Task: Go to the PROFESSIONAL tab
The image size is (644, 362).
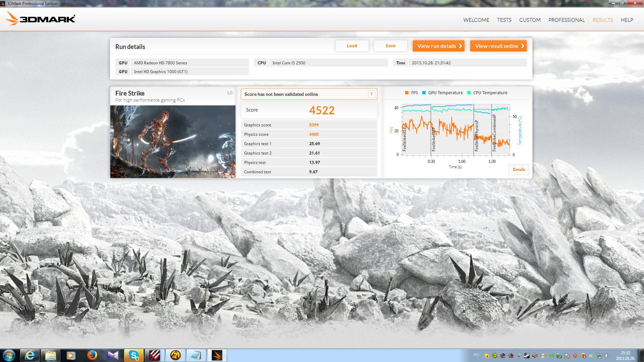Action: pyautogui.click(x=567, y=20)
